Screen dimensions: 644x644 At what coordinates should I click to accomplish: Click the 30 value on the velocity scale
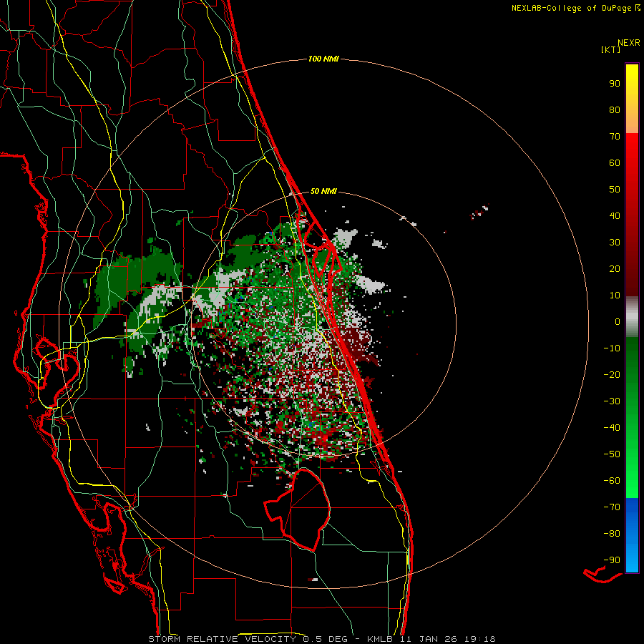point(615,243)
